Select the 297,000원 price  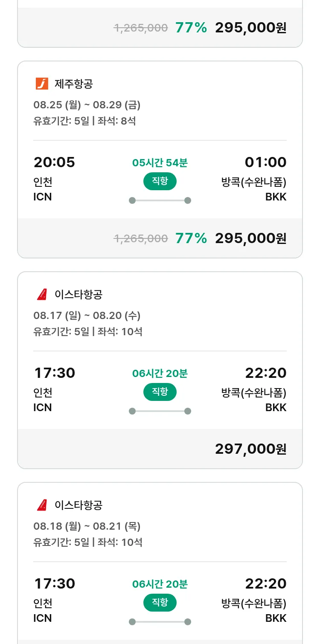250,449
